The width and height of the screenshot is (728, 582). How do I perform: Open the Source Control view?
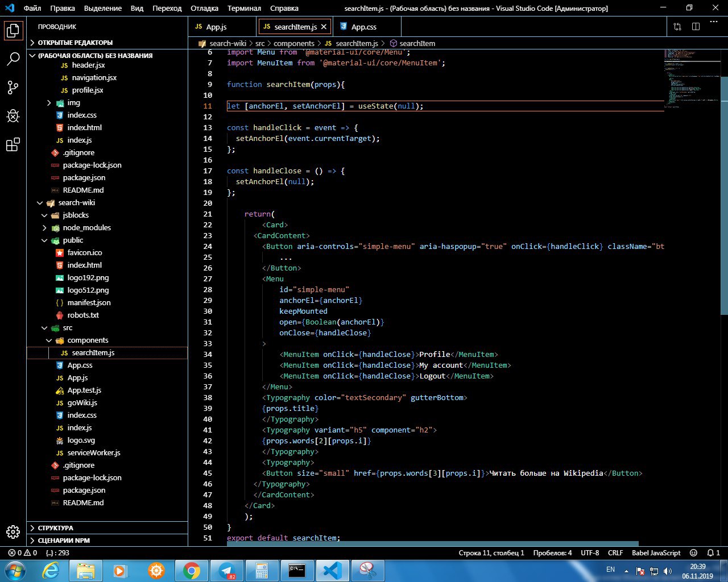(13, 88)
